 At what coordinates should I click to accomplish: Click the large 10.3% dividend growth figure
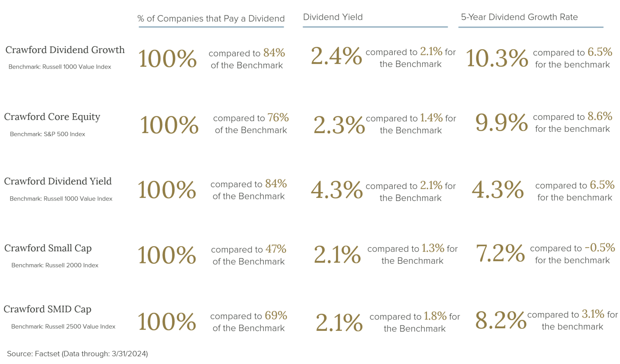tap(496, 58)
